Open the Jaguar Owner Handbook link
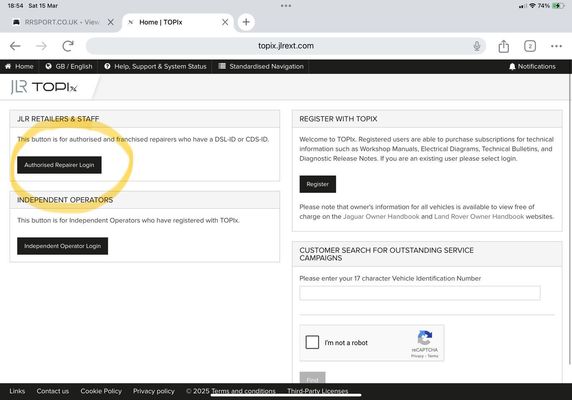The height and width of the screenshot is (400, 572). (x=381, y=217)
